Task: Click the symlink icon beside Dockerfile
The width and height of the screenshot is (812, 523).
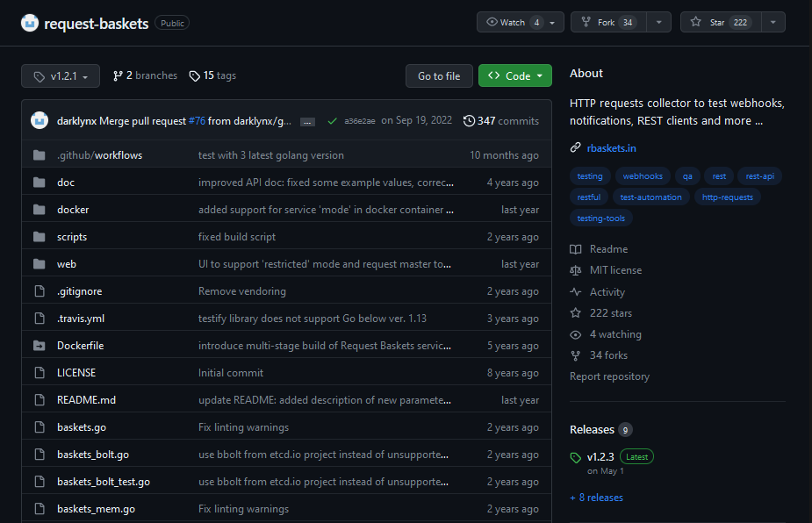Action: (x=40, y=346)
